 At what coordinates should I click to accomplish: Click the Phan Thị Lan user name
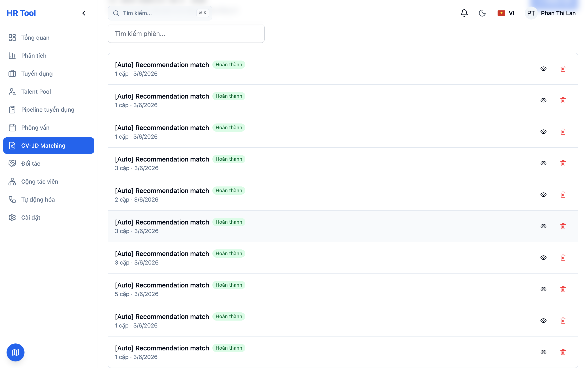[558, 13]
